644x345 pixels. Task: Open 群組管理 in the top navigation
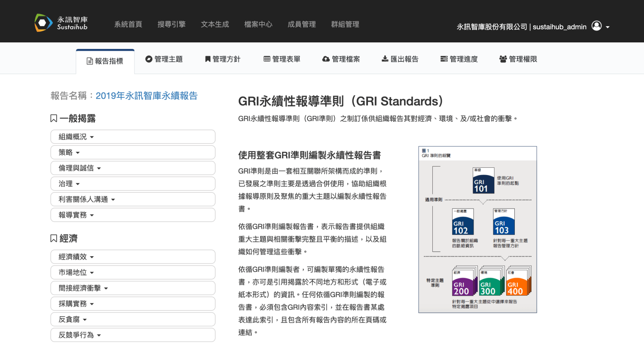point(345,24)
